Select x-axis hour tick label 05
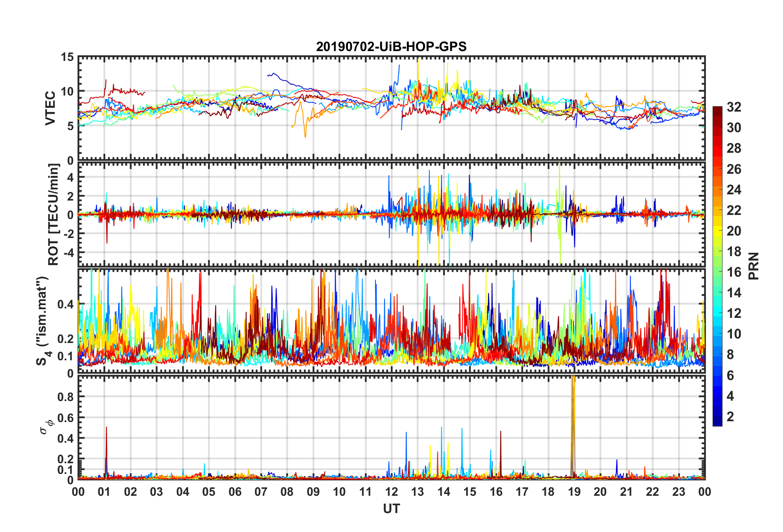The height and width of the screenshot is (532, 783). [209, 492]
